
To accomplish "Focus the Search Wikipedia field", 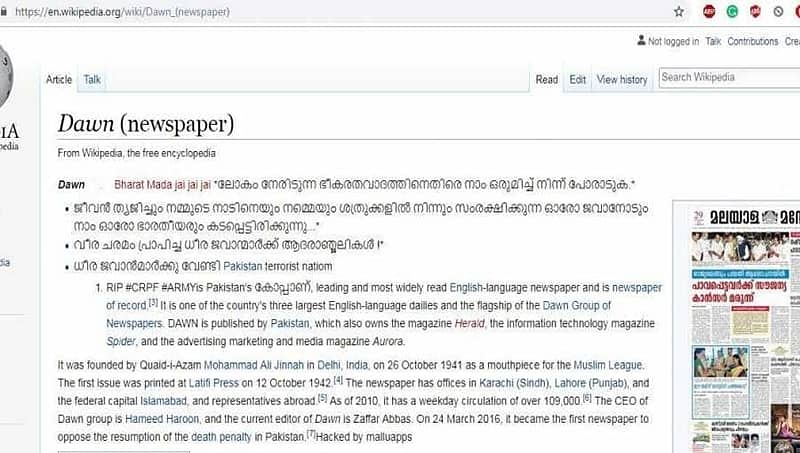I will [x=730, y=78].
